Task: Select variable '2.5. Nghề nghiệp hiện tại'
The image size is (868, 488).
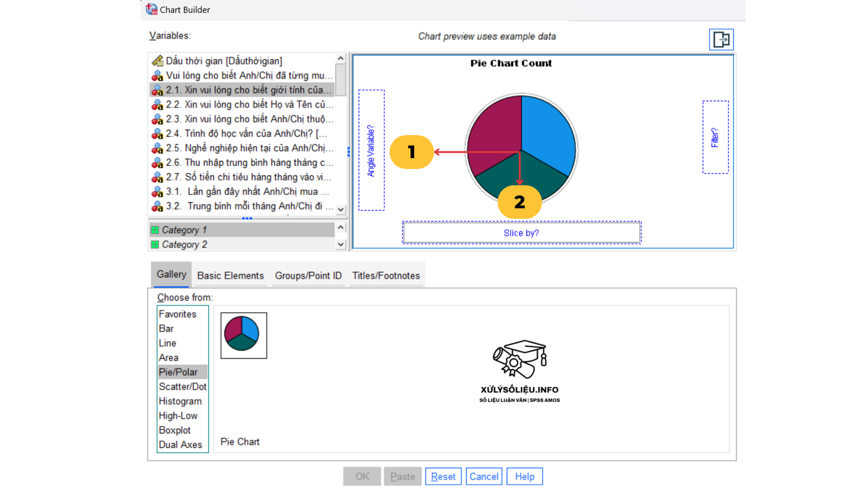Action: tap(242, 148)
